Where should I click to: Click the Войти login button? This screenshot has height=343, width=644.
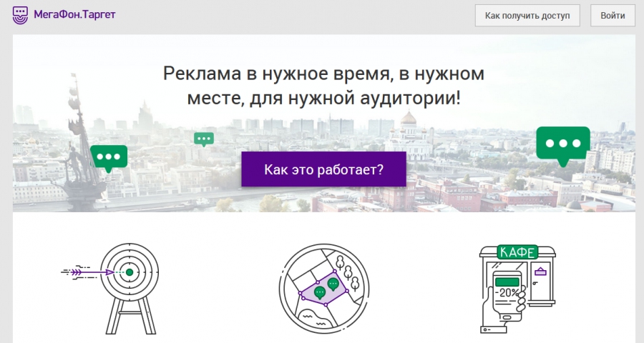[613, 16]
